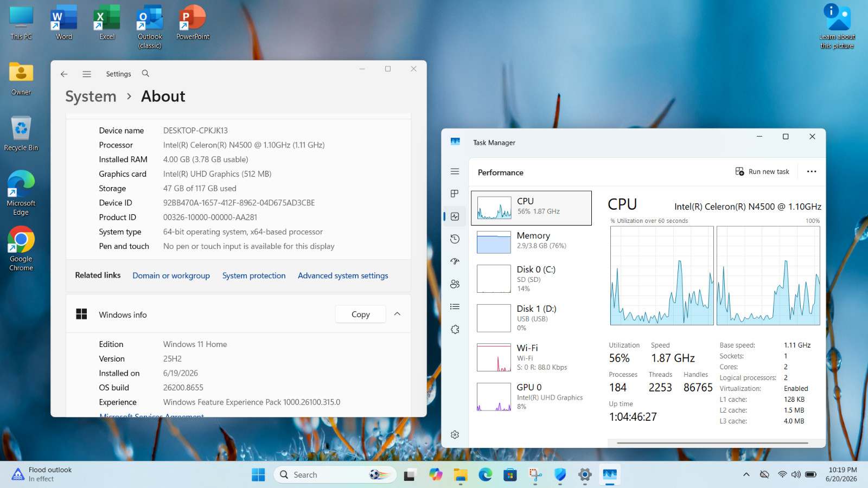Open the System protection link
Screen dimensions: 868x488
[x=254, y=275]
